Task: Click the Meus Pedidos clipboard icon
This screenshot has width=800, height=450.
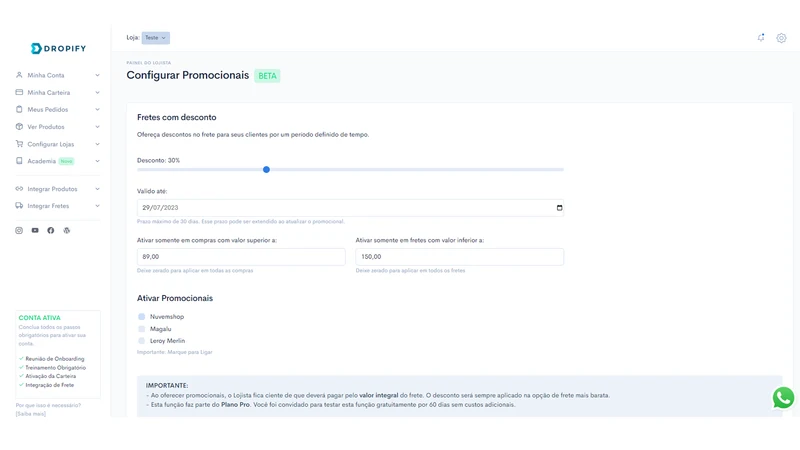Action: (19, 109)
